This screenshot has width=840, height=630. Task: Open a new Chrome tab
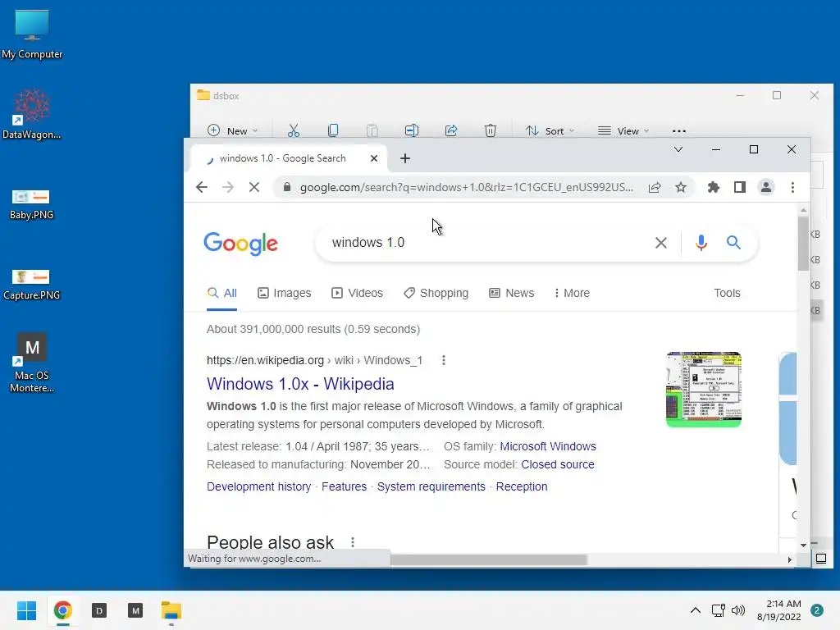[x=405, y=158]
